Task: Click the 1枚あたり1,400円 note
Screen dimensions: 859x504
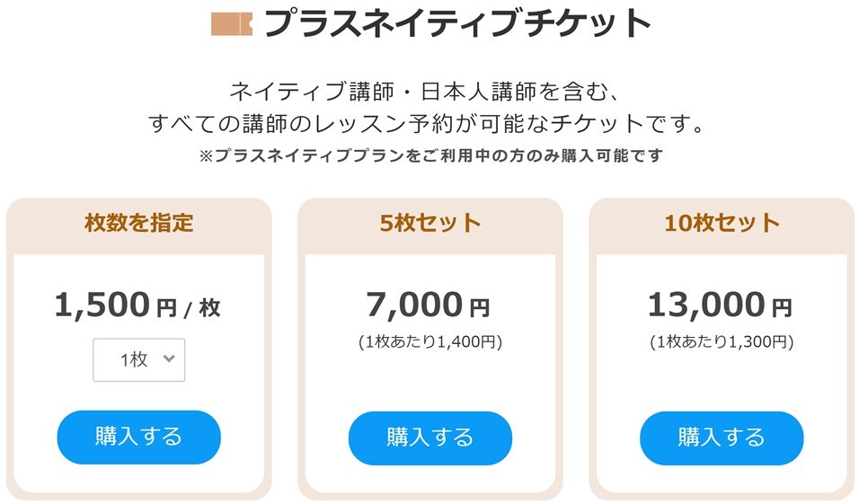Action: point(430,342)
